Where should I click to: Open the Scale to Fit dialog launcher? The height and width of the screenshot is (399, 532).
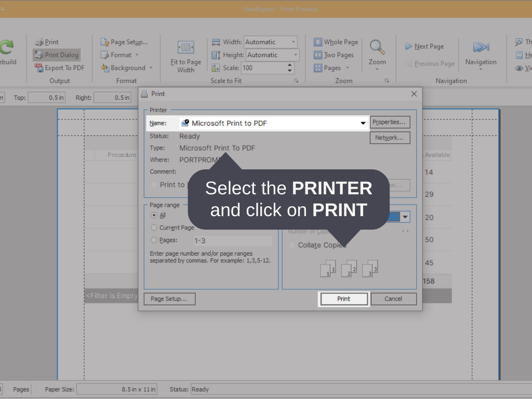coord(296,81)
